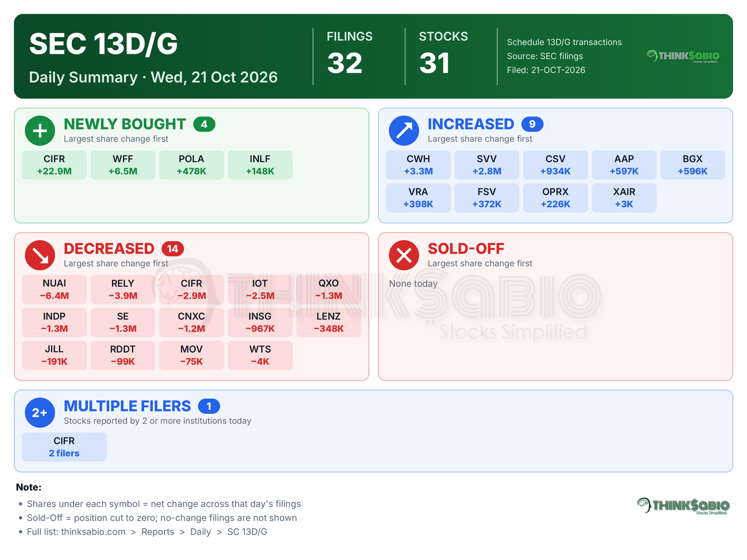
Task: Select the AAP +597K tile
Action: pyautogui.click(x=624, y=165)
